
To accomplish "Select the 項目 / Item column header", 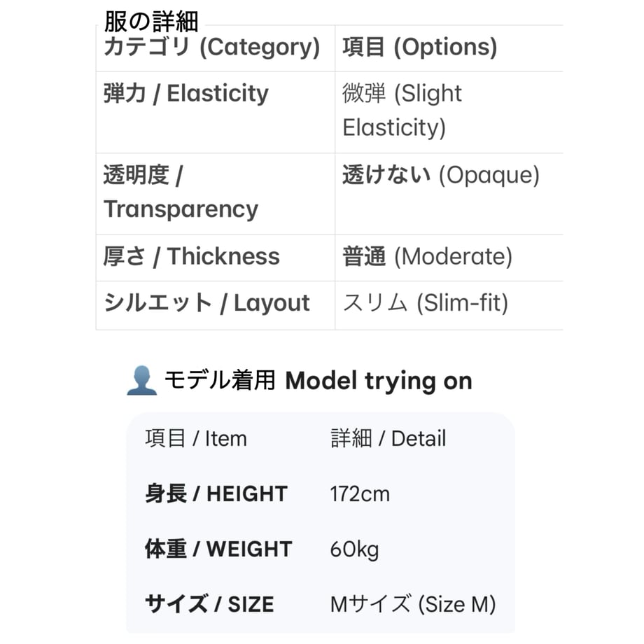I will pyautogui.click(x=196, y=438).
